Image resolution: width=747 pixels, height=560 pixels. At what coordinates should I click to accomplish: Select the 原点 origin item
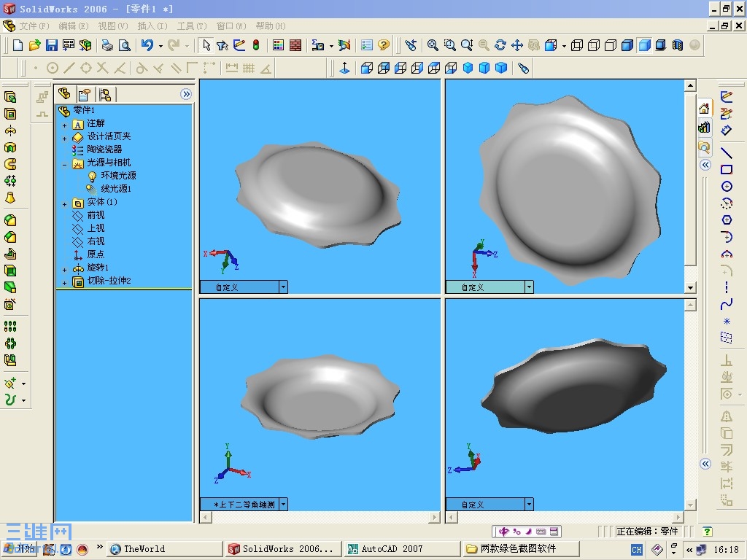click(x=96, y=254)
